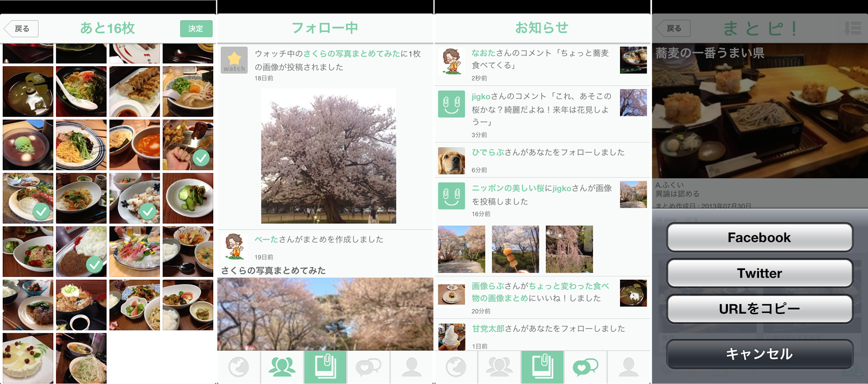The image size is (868, 384).
Task: Open the globe tab on the フォロー中 screen
Action: click(239, 367)
